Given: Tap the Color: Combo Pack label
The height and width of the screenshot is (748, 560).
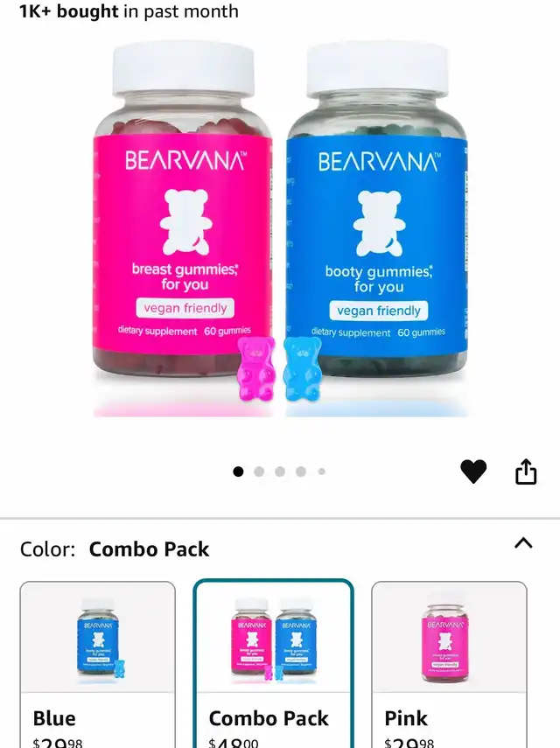Looking at the screenshot, I should (x=115, y=549).
